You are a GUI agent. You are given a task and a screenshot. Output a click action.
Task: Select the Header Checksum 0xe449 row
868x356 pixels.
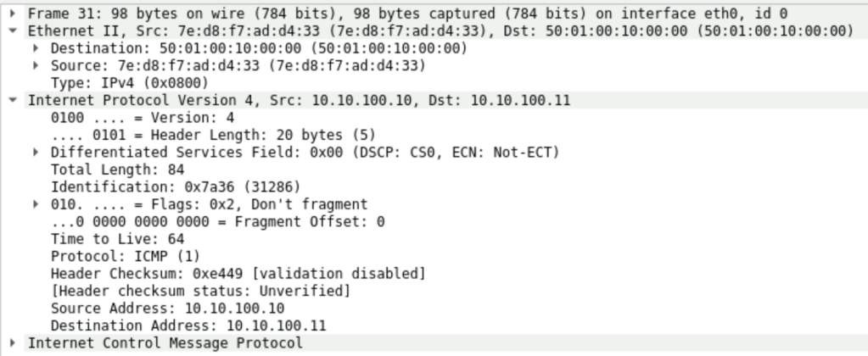coord(238,273)
